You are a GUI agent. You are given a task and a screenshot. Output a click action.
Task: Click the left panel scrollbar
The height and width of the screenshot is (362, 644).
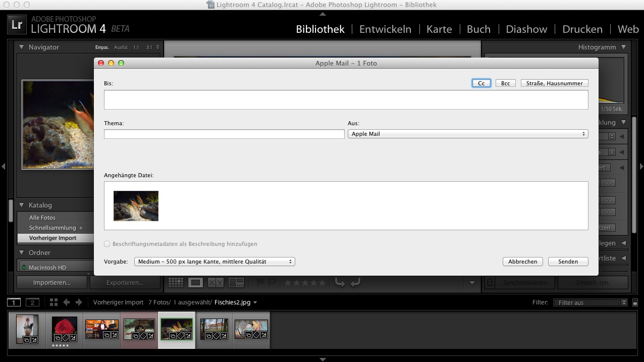click(x=11, y=211)
